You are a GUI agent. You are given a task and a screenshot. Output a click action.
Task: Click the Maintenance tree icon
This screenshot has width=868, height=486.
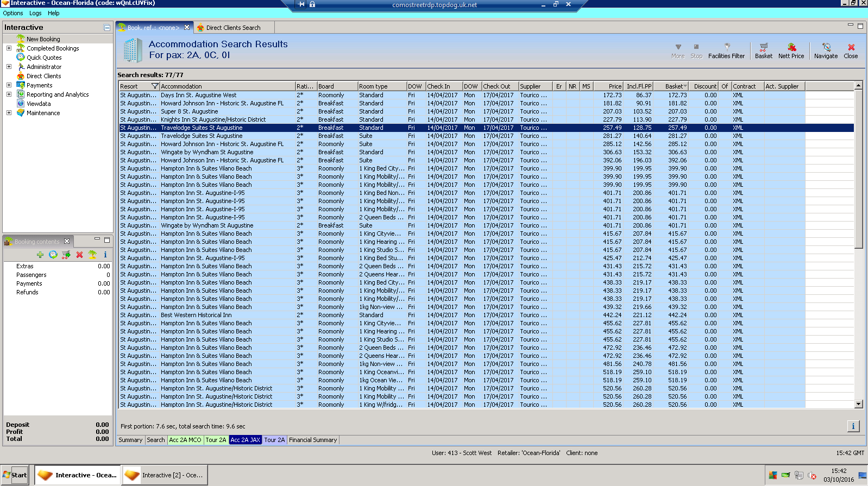[21, 112]
